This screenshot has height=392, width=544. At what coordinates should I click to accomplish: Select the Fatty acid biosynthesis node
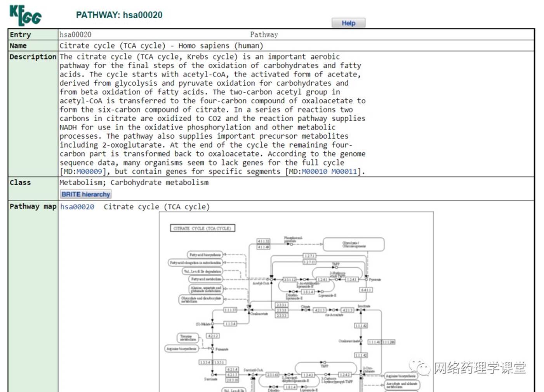click(205, 255)
